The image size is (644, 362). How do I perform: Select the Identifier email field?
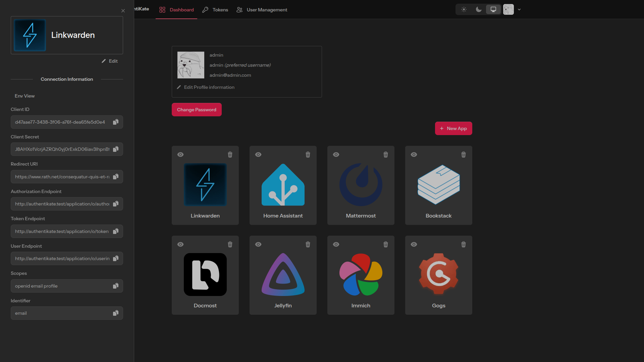(x=67, y=313)
